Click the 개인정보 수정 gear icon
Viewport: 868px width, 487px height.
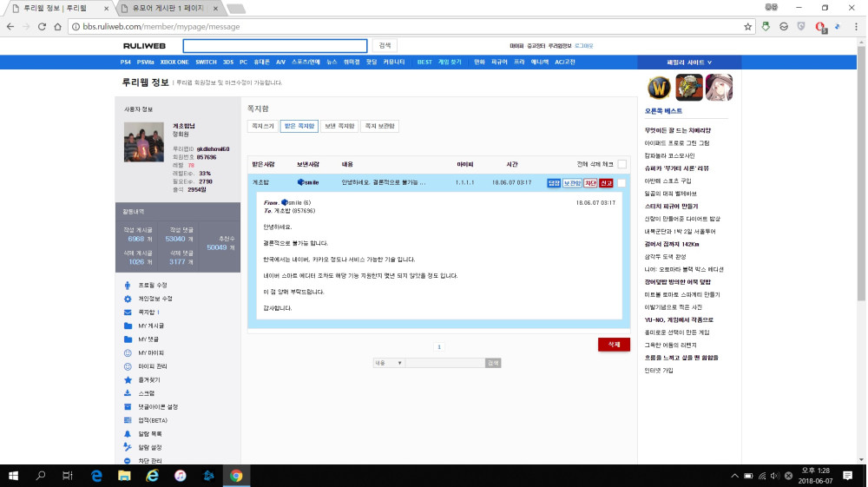(128, 299)
